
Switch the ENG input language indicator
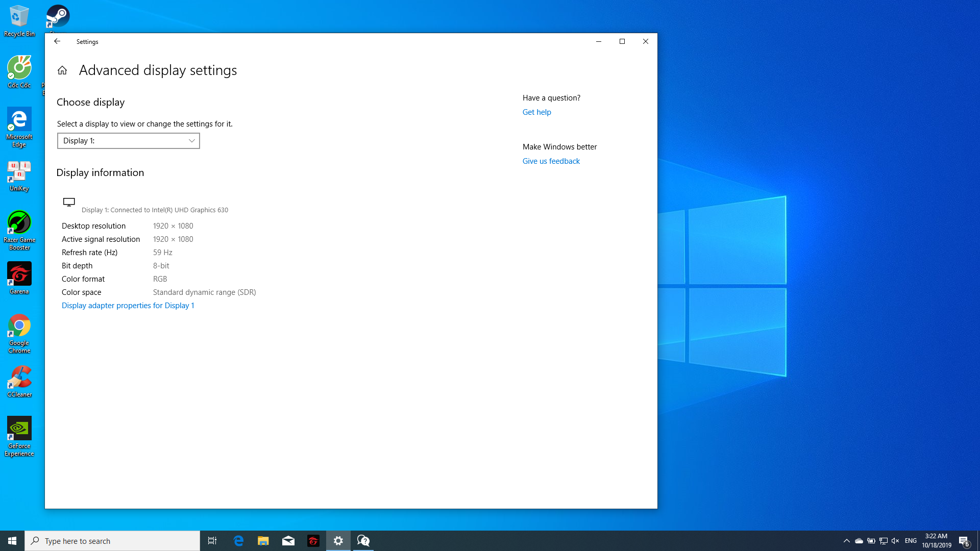click(x=911, y=541)
